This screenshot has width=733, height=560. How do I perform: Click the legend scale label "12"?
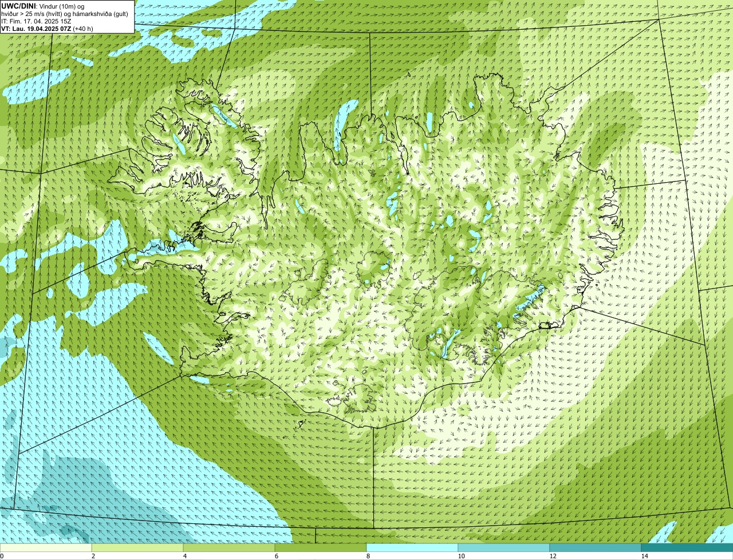[553, 556]
